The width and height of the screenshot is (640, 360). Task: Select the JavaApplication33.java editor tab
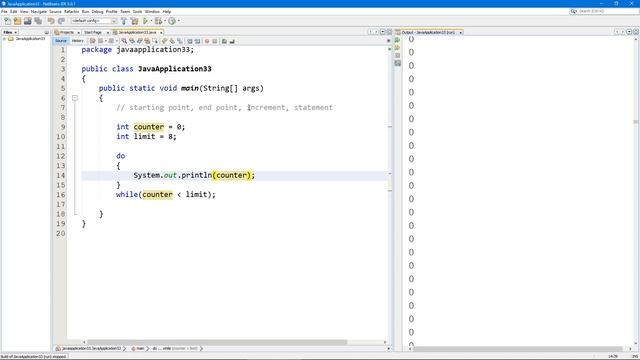[137, 32]
